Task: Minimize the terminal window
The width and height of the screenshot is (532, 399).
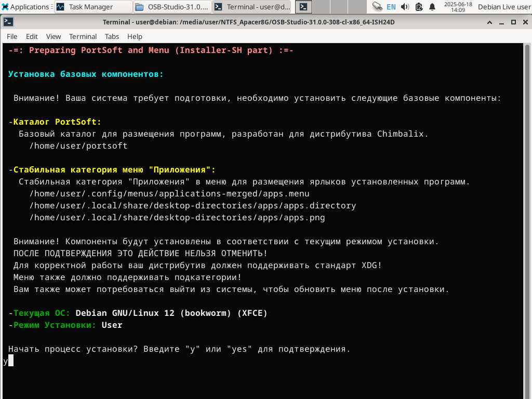Action: coord(501,22)
